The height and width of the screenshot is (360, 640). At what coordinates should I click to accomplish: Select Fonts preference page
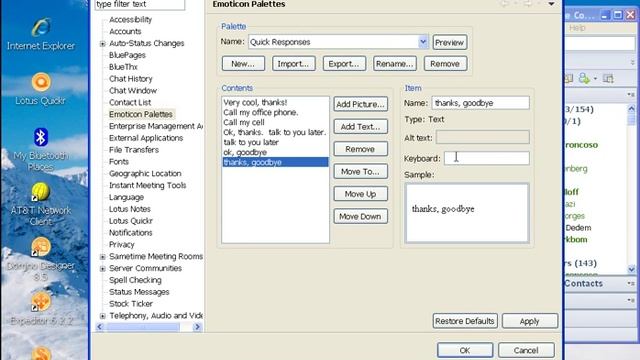coord(119,162)
